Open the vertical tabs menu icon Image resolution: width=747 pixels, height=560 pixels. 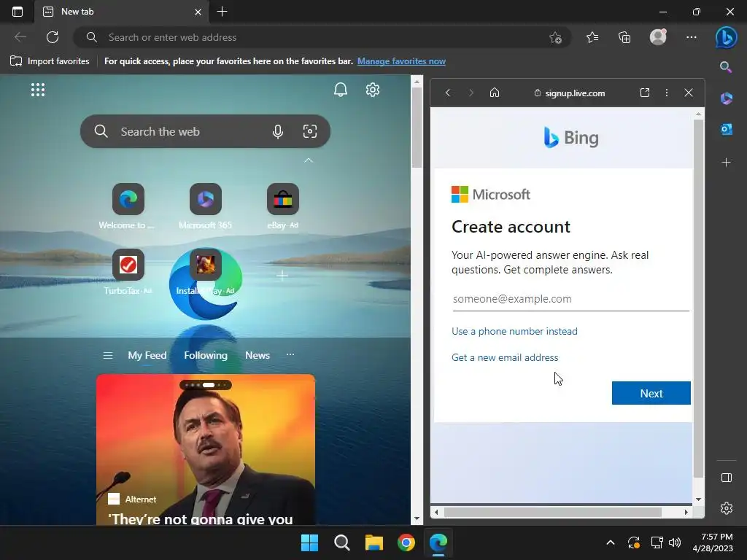coord(18,12)
